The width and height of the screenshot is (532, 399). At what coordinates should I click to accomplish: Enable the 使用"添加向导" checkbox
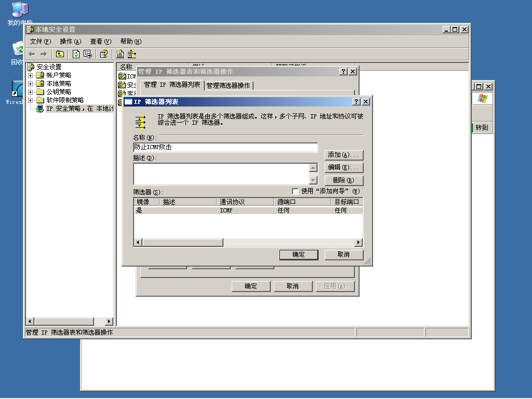pyautogui.click(x=295, y=191)
